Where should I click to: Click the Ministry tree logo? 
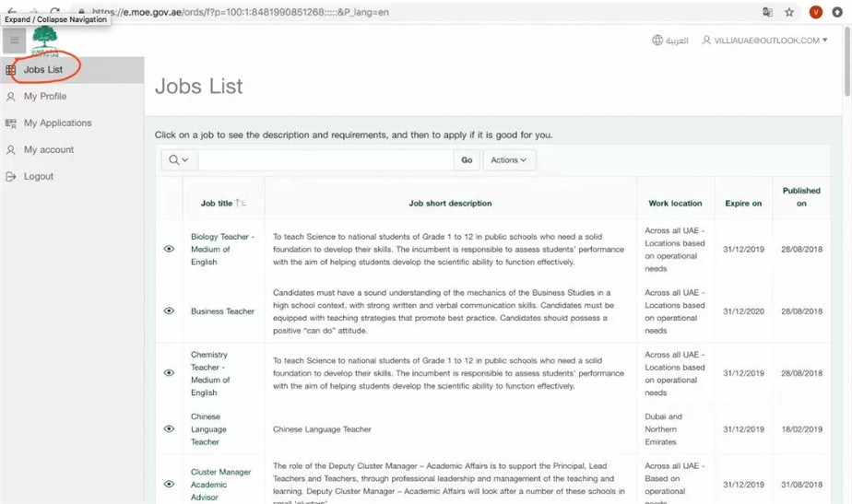(44, 41)
